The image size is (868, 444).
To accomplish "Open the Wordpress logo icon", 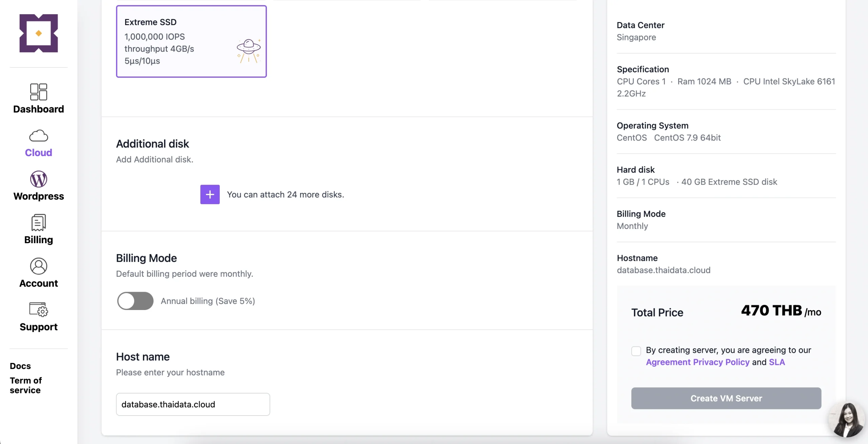I will click(x=39, y=179).
